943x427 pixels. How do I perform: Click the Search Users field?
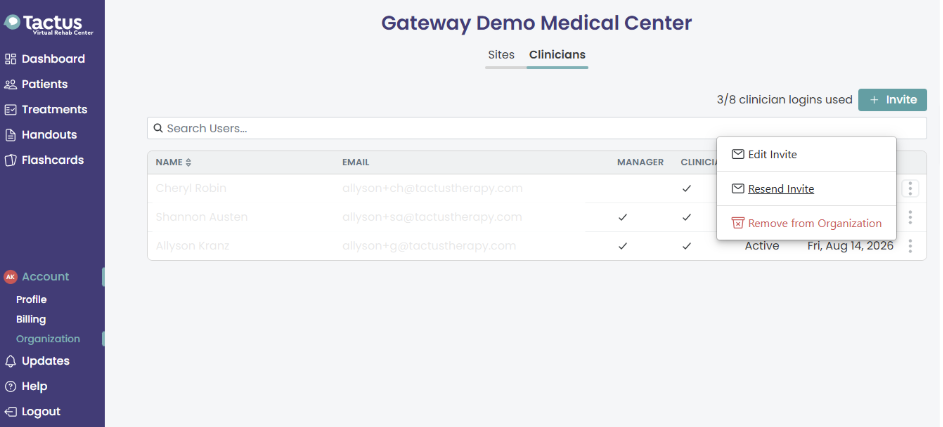536,128
